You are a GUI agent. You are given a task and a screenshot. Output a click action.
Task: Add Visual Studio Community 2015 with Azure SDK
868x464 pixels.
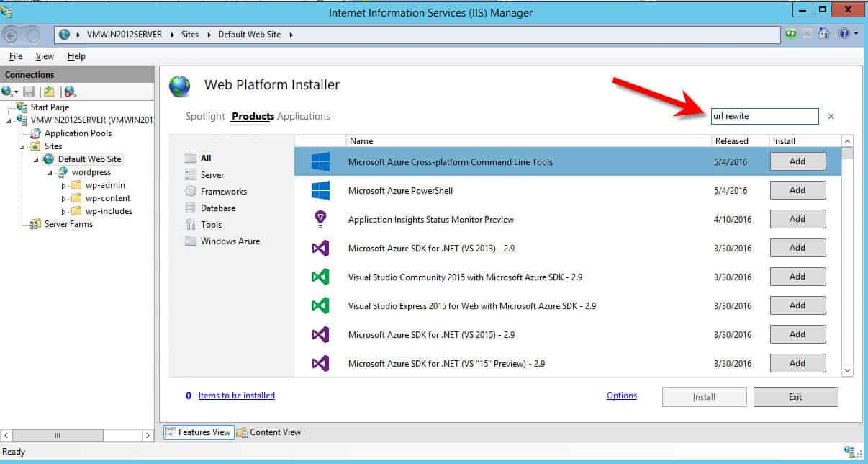click(x=797, y=277)
